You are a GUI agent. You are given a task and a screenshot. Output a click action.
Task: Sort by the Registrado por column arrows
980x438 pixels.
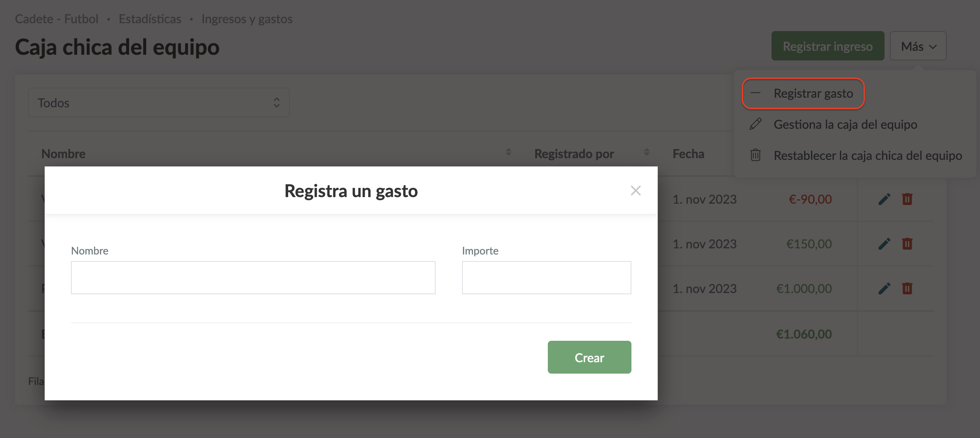(x=646, y=152)
